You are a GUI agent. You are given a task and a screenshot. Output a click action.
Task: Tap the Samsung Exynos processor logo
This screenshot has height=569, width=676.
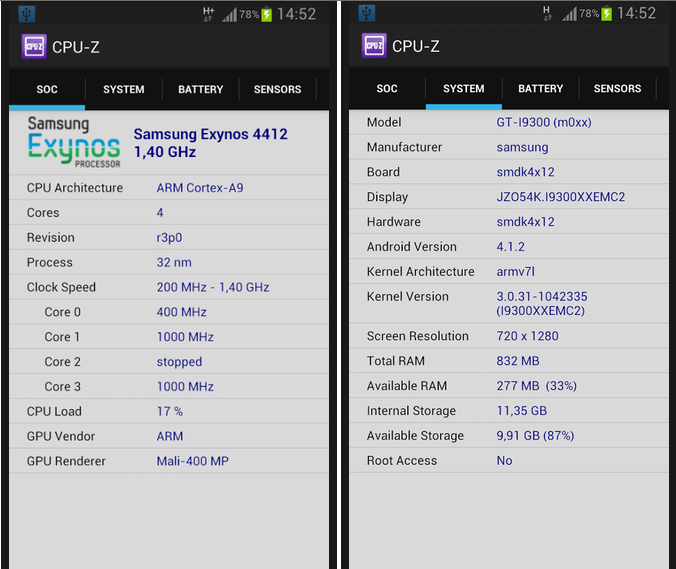coord(74,142)
